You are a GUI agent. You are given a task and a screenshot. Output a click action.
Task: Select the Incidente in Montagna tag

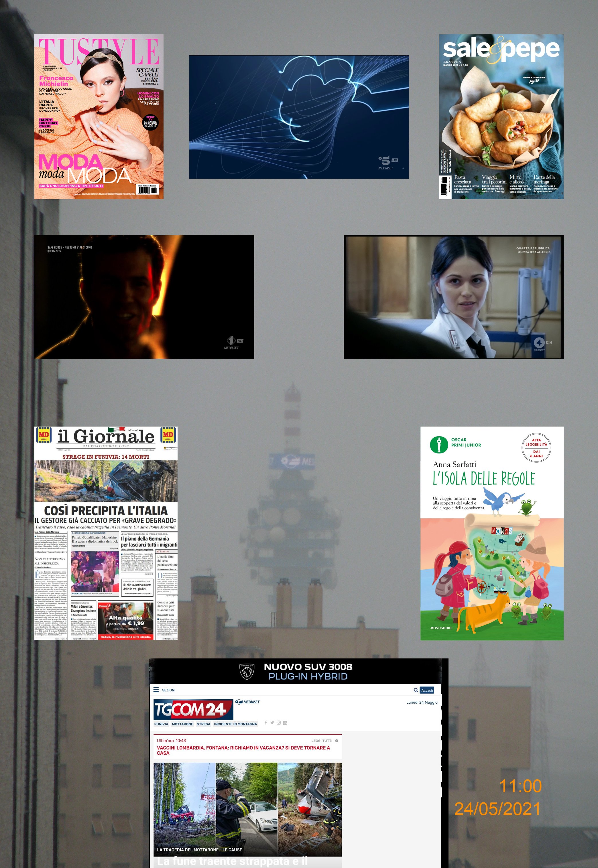(235, 724)
